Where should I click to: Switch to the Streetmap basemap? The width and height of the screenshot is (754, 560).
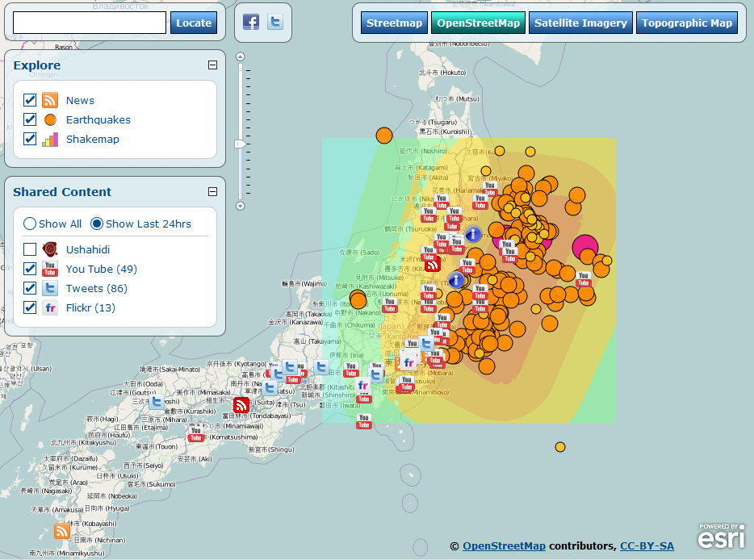pyautogui.click(x=394, y=23)
